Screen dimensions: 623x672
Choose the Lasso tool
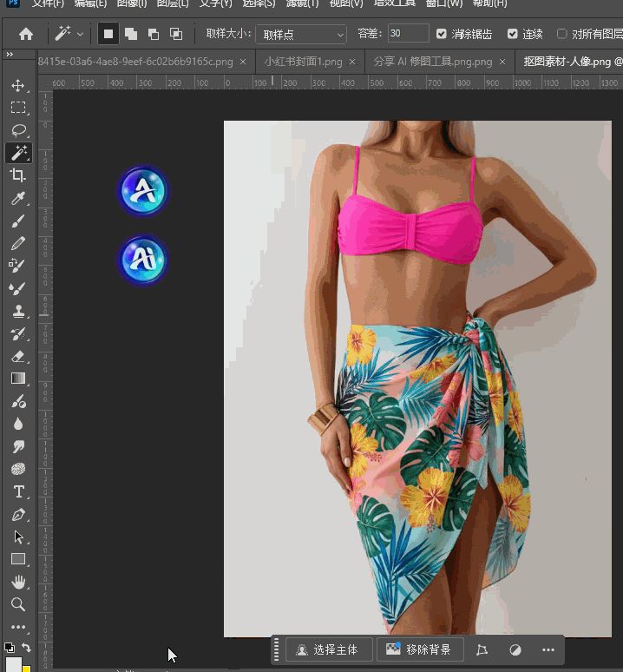click(17, 130)
